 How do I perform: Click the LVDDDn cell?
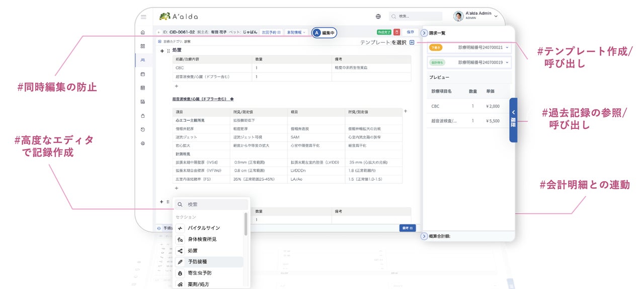316,171
